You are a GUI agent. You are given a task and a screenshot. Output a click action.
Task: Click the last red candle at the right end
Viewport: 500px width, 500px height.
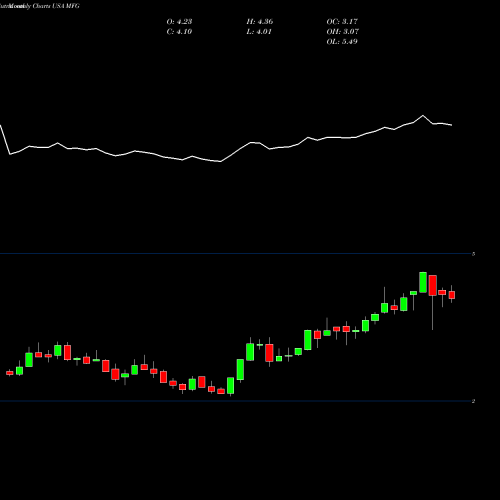pos(452,295)
